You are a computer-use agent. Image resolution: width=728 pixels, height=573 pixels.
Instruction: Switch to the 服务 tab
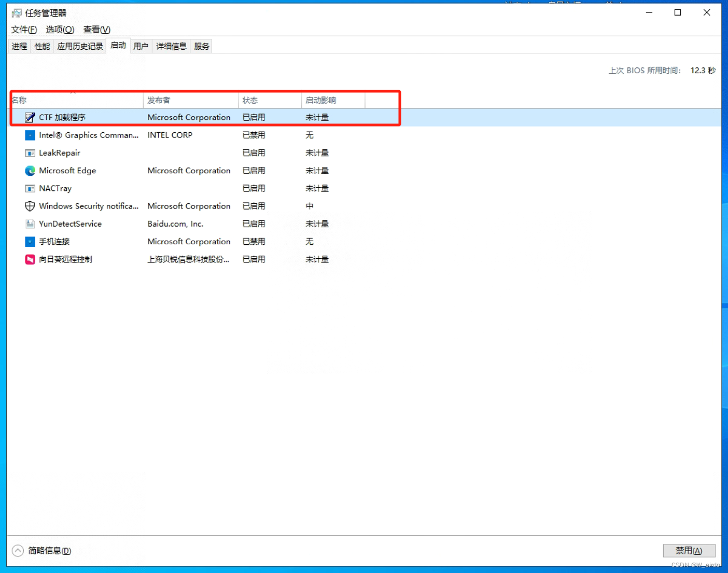(x=201, y=46)
